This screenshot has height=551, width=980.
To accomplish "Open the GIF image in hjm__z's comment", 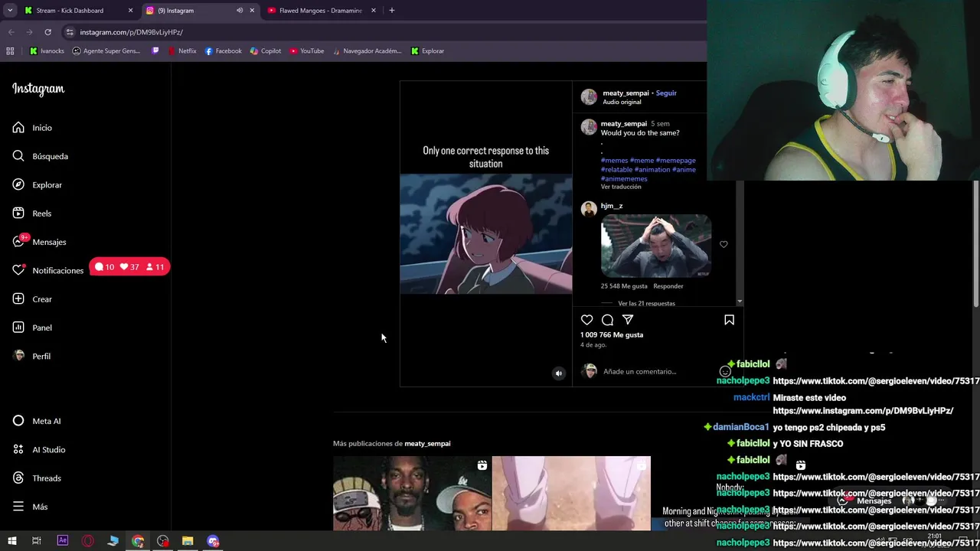I will tap(656, 245).
